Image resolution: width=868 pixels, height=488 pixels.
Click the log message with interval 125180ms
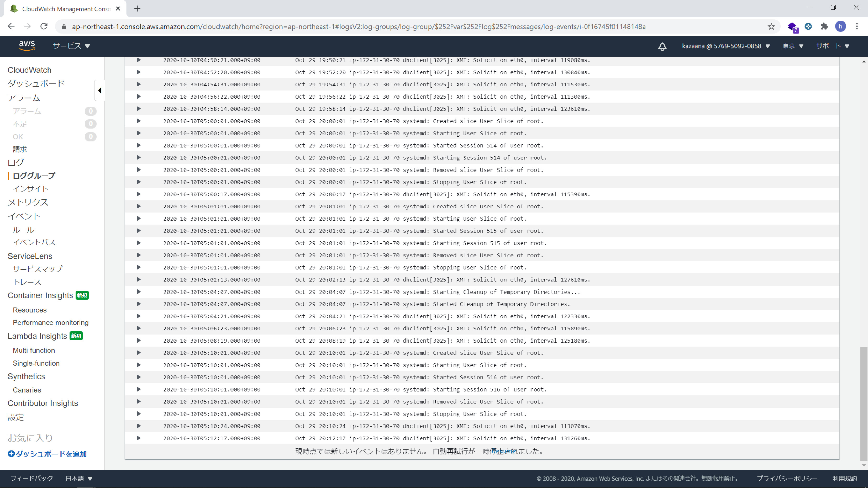443,341
